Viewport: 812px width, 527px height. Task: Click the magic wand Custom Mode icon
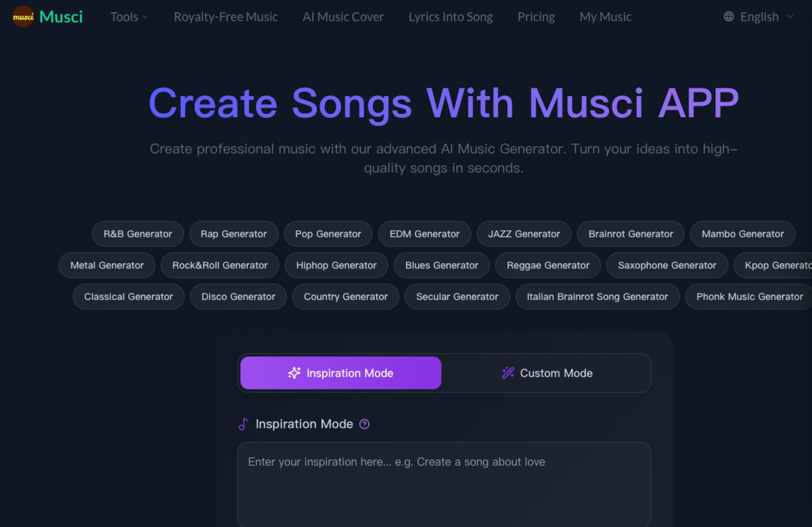[508, 373]
